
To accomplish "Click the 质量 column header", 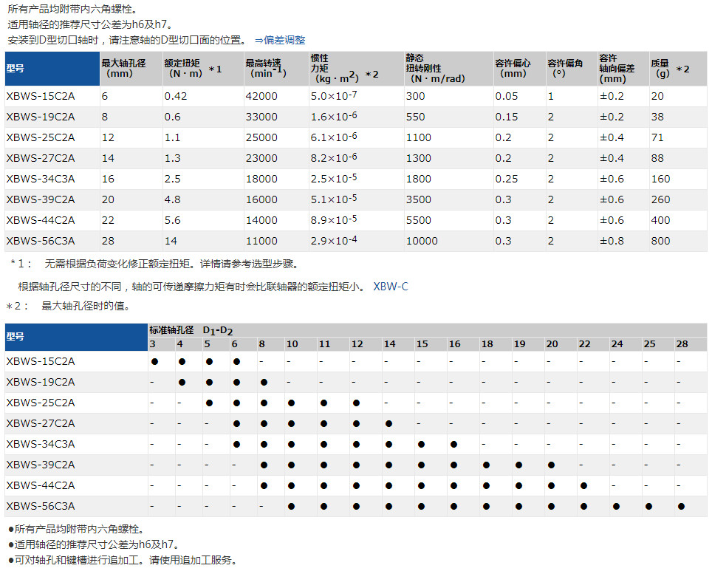I will coord(678,69).
